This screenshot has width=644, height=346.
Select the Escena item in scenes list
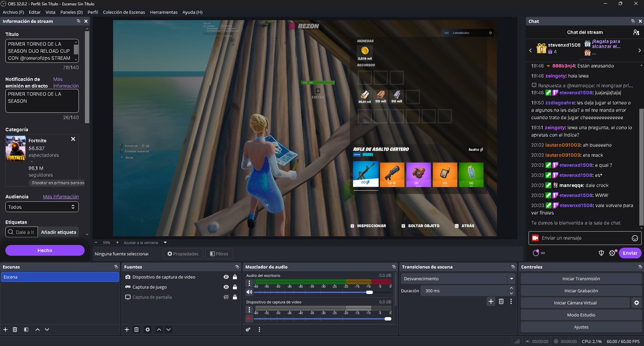(60, 277)
